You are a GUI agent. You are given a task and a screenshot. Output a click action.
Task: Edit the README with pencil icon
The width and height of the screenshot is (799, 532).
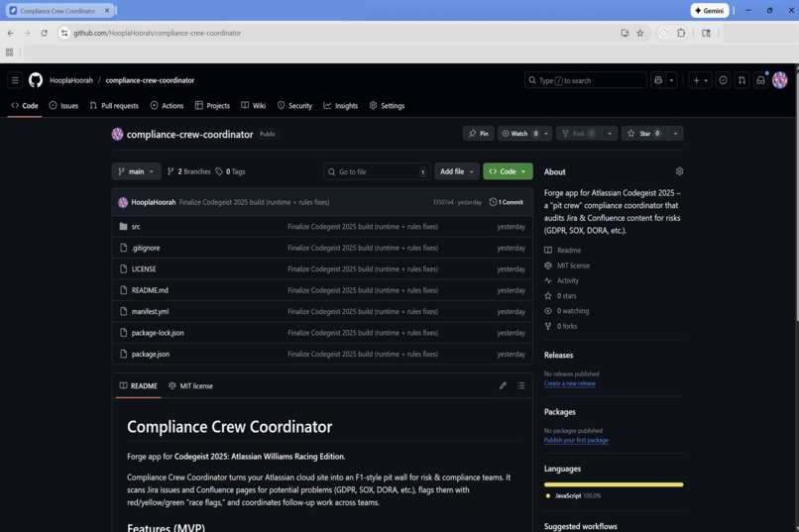pos(503,385)
